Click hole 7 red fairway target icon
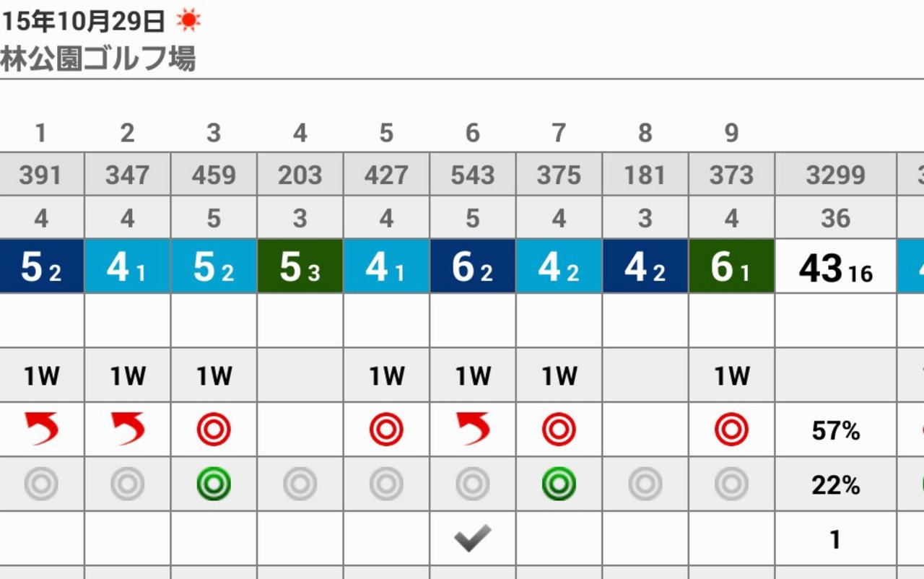924x579 pixels. tap(559, 430)
